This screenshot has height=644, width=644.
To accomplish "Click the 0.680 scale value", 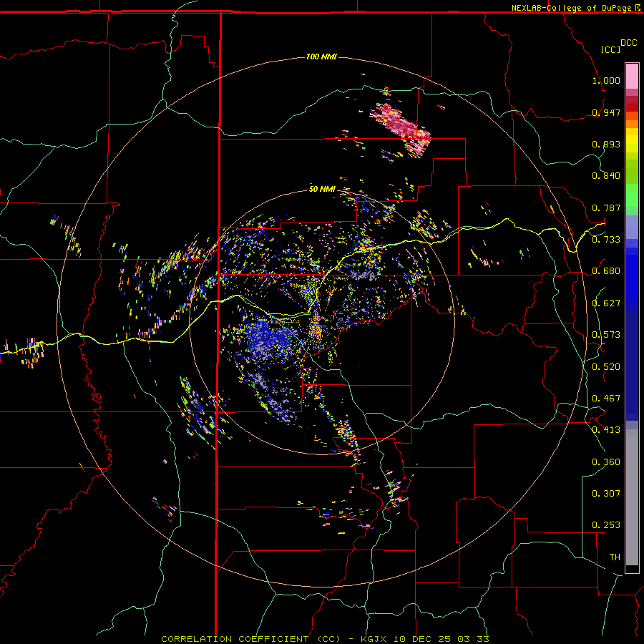I will coord(606,271).
